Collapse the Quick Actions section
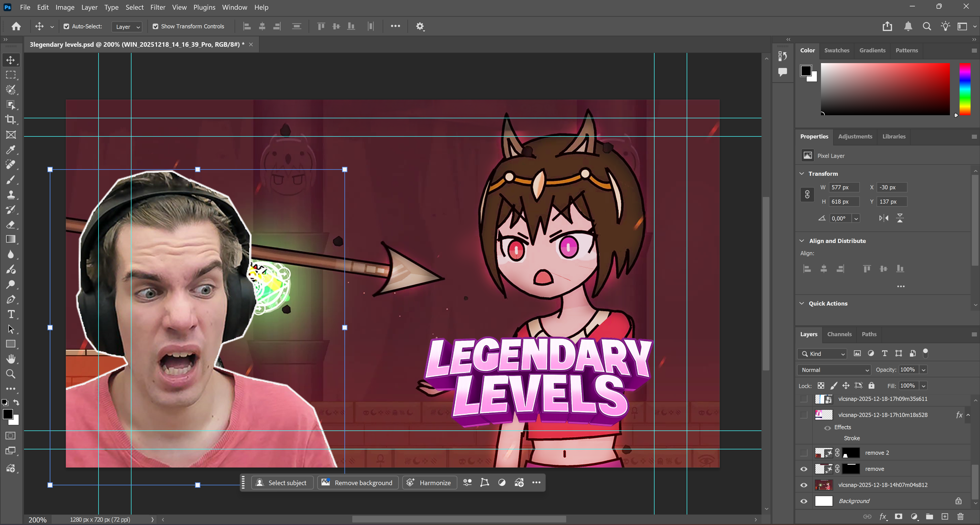This screenshot has width=980, height=525. [x=802, y=304]
